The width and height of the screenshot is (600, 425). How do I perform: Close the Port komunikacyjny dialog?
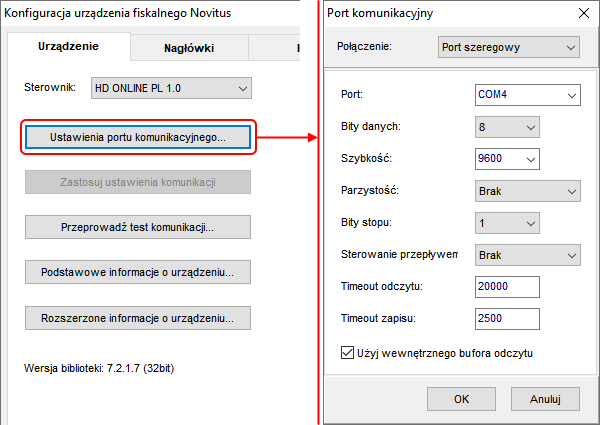click(x=584, y=13)
